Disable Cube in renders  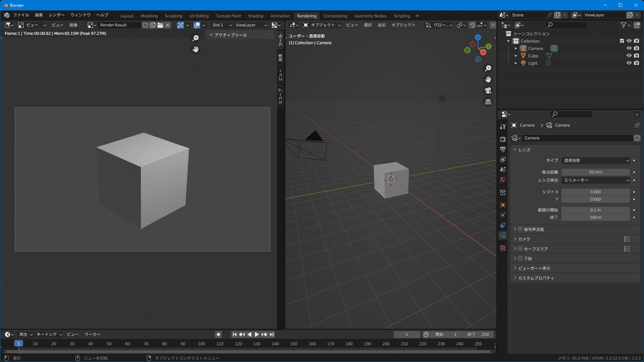(636, 56)
